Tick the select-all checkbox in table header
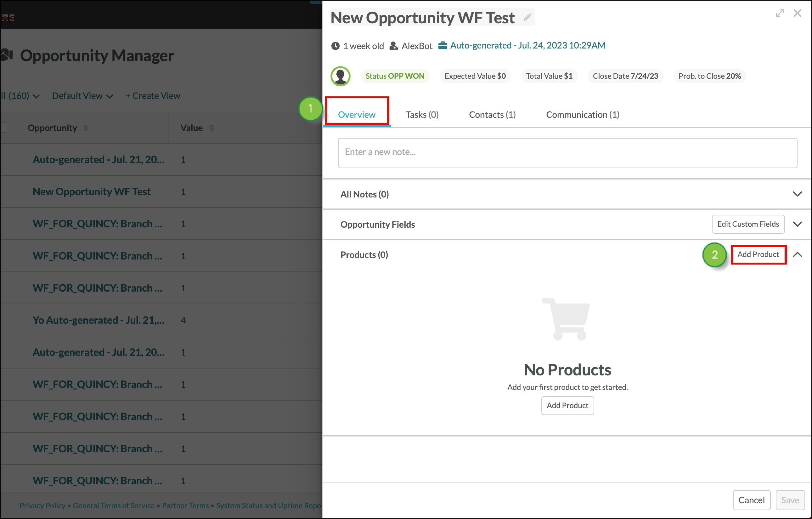This screenshot has height=519, width=812. coord(3,128)
